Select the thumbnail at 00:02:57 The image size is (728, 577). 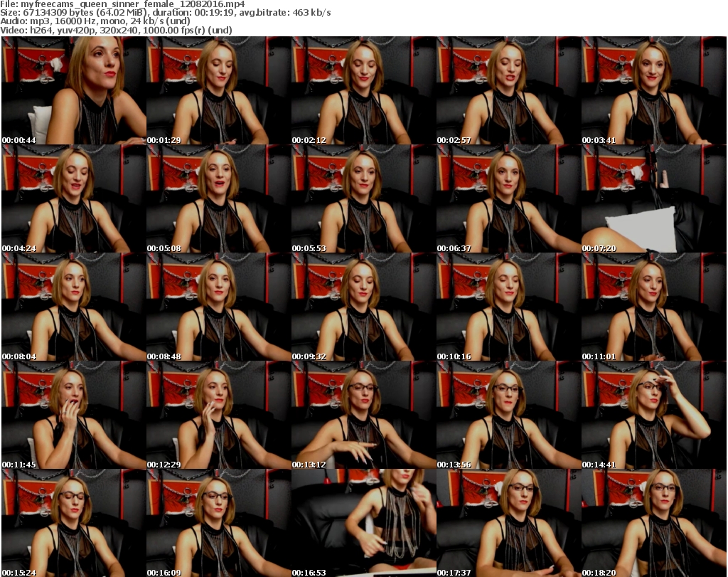click(508, 90)
